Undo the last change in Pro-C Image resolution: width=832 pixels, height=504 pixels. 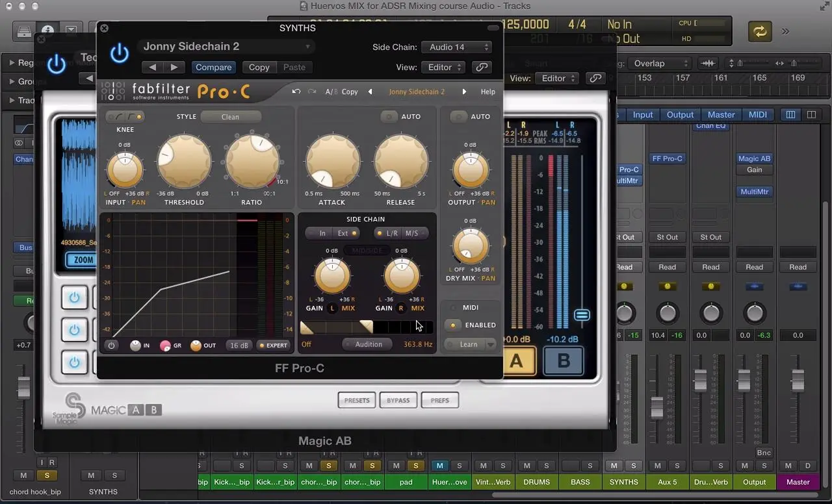click(296, 92)
